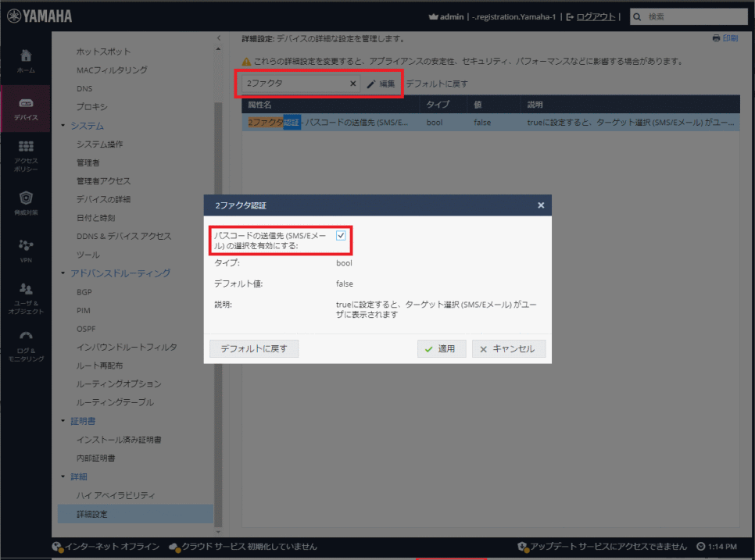Screen dimensions: 755x560
Task: Open ハイ アベイラビリティ menu item
Action: [x=115, y=495]
